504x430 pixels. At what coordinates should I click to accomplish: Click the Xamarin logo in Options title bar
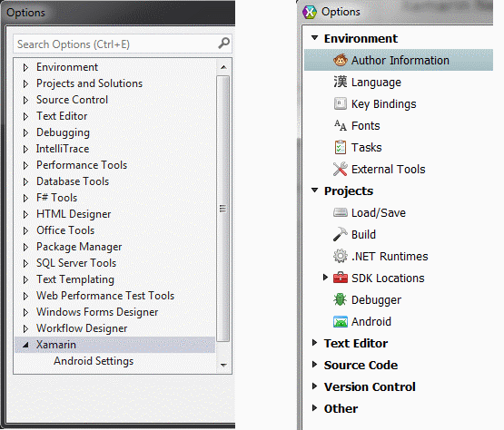[310, 12]
